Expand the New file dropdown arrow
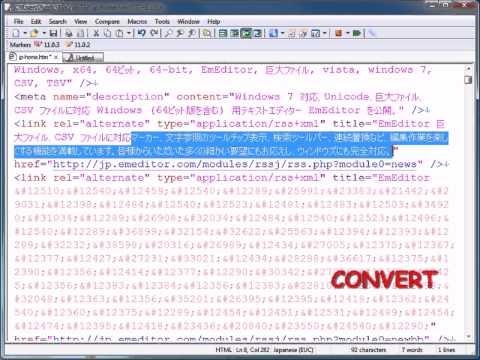 [25, 33]
